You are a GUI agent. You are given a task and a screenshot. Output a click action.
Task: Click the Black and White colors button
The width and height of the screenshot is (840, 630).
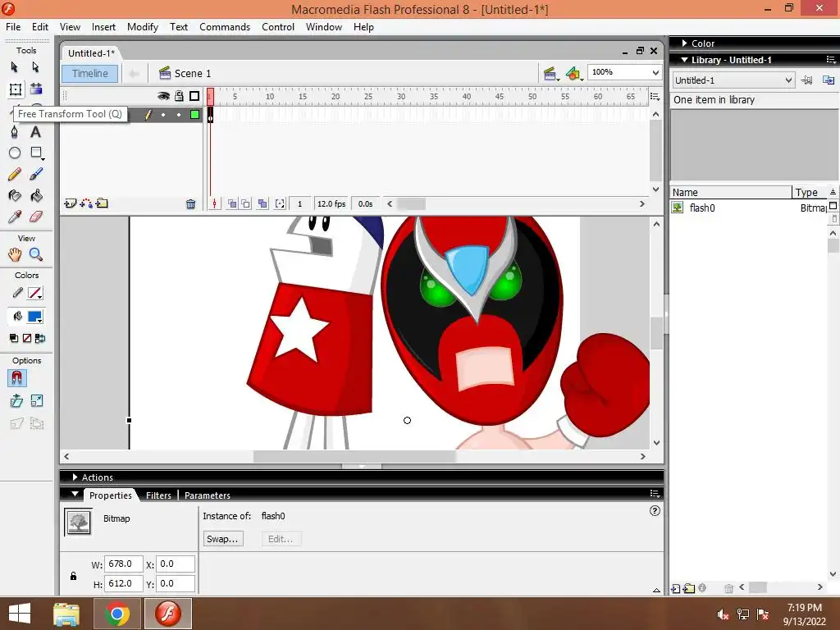14,338
